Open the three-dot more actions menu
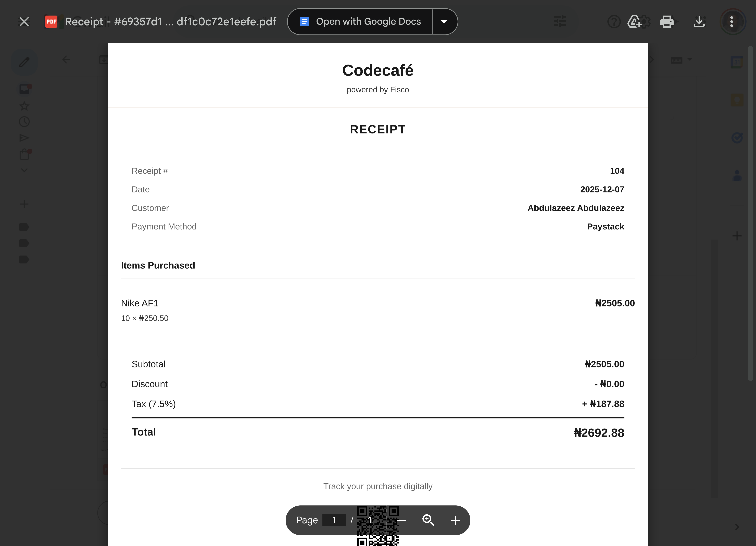The image size is (756, 546). tap(731, 22)
